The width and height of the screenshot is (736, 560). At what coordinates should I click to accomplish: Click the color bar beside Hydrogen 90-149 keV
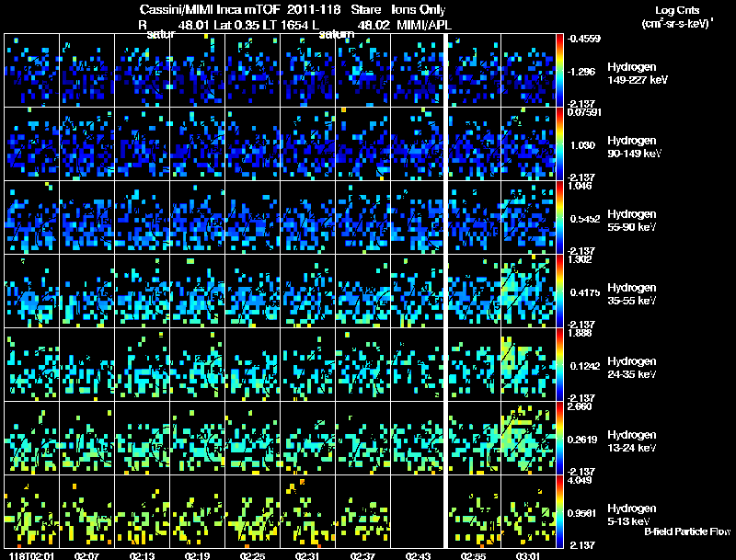point(559,144)
